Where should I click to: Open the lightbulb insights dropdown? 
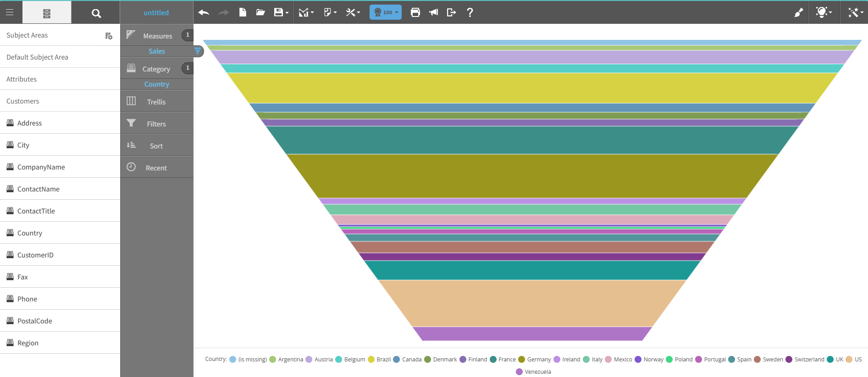tap(824, 12)
